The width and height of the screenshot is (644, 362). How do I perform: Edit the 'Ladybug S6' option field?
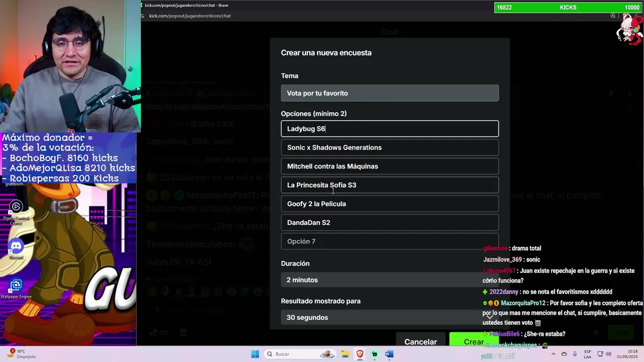click(x=390, y=129)
